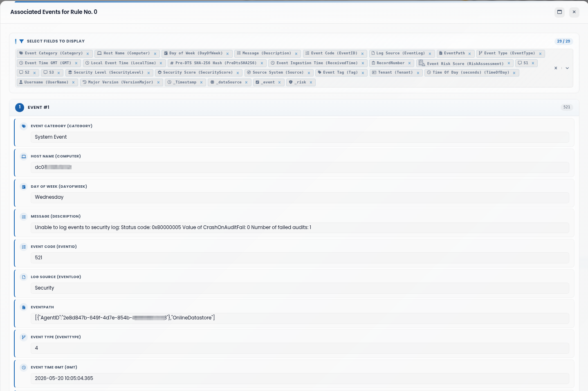Remove the Host Name (Computer) field chip
Viewport: 588px width, 391px height.
[x=155, y=54]
